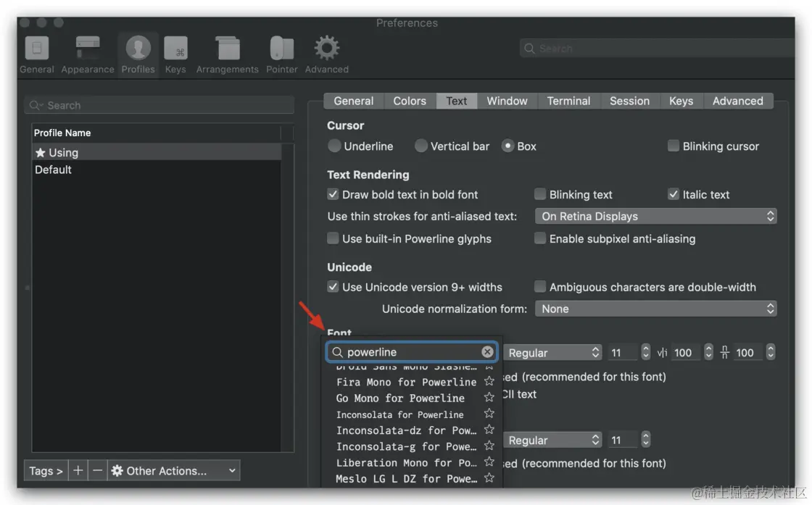Select the Profiles toolbar icon
812x505 pixels.
[138, 55]
